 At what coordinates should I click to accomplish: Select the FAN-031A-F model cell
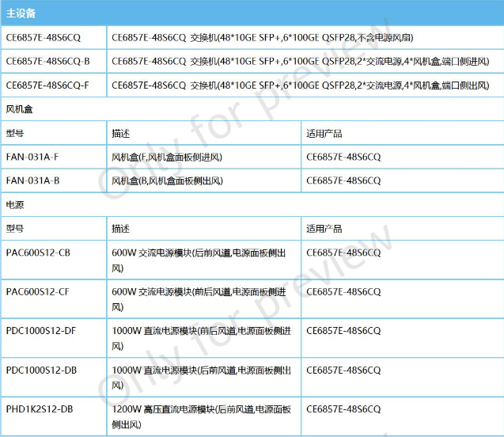(x=32, y=158)
